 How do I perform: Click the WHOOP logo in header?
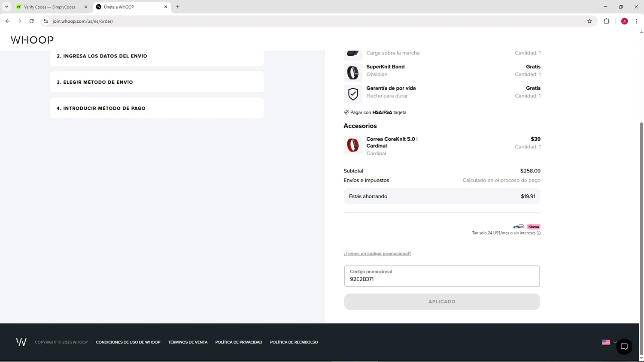pyautogui.click(x=32, y=40)
